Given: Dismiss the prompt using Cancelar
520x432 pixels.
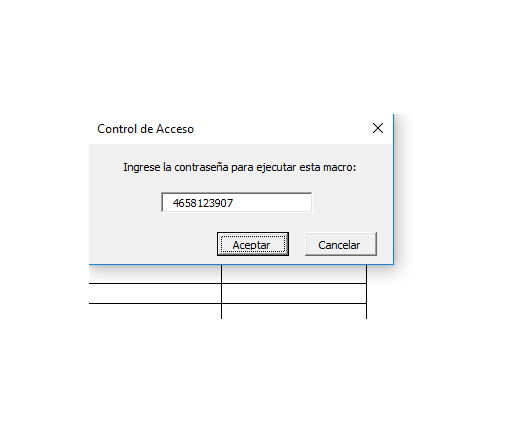Looking at the screenshot, I should (341, 244).
